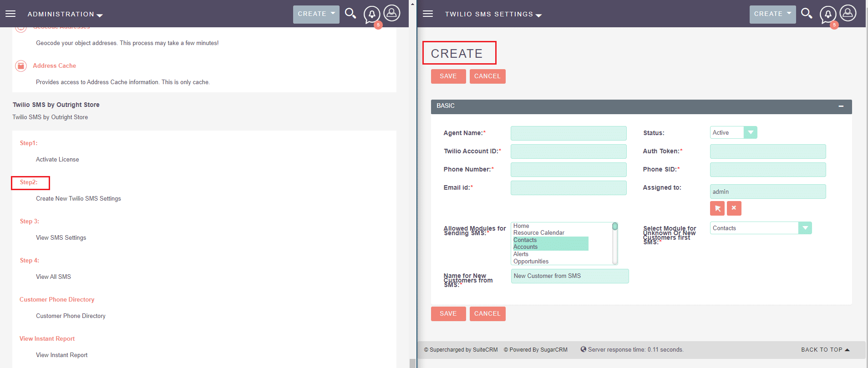Open the Status dropdown showing Active
The image size is (868, 368).
point(733,132)
